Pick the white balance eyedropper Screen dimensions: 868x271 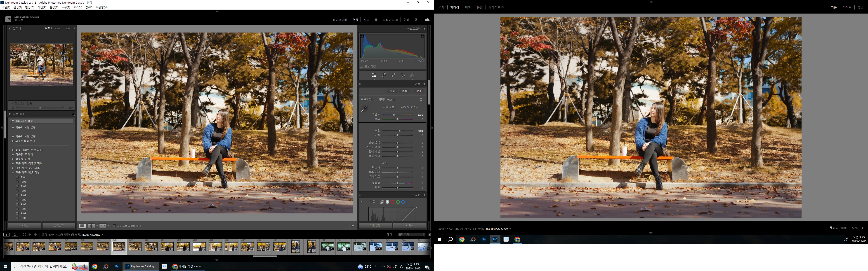point(364,108)
